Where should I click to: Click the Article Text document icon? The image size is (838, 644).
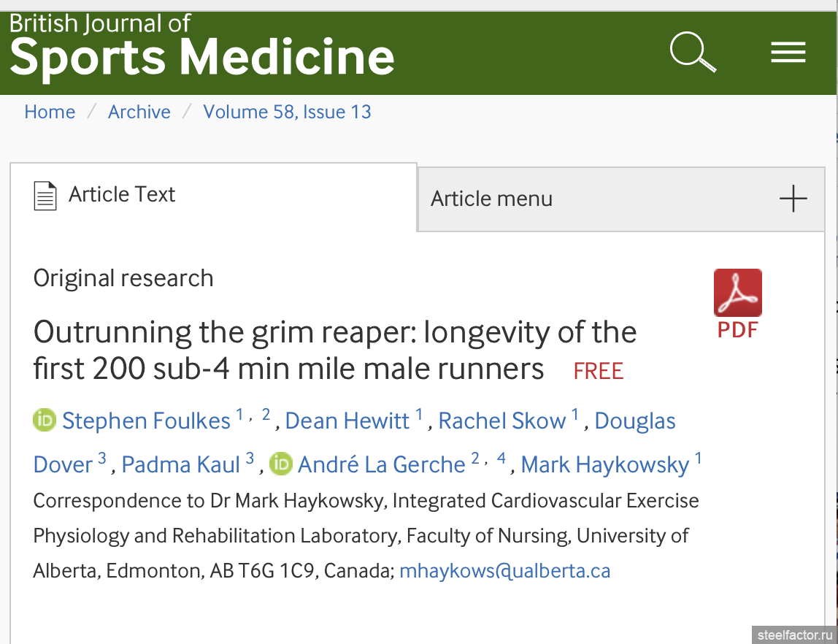[45, 196]
